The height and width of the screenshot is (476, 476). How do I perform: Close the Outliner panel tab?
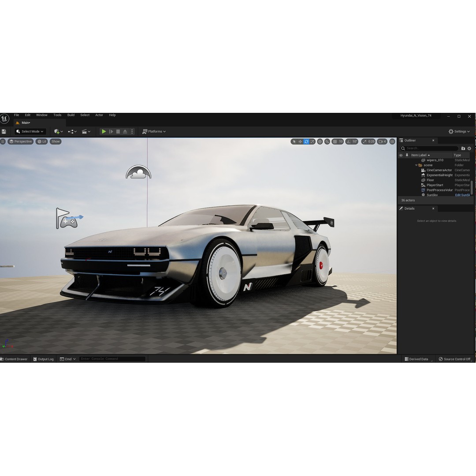(433, 141)
